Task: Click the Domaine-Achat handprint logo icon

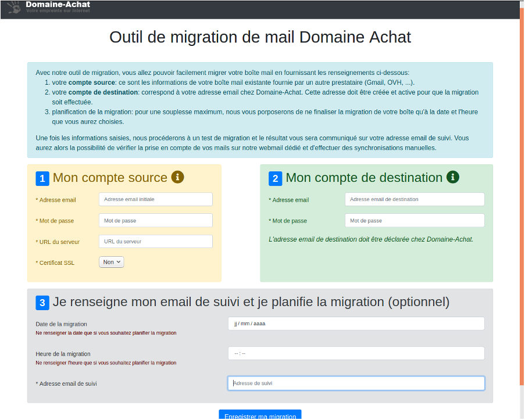Action: 14,7
